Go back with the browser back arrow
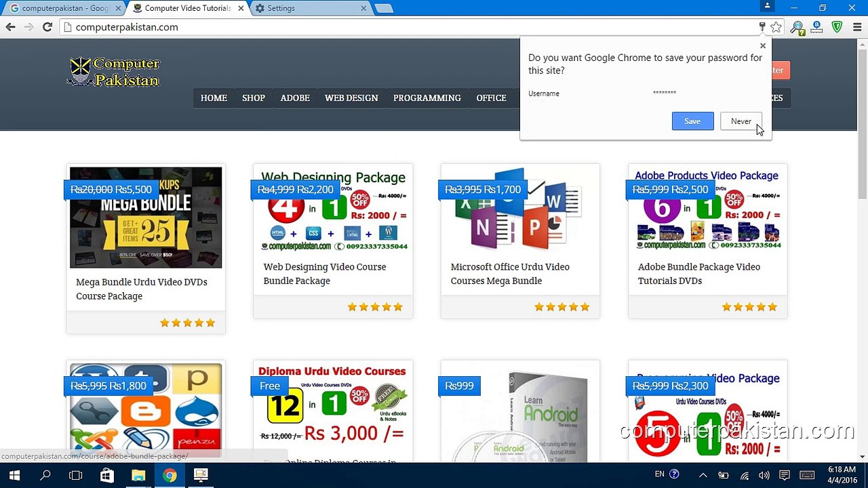Image resolution: width=868 pixels, height=488 pixels. (10, 27)
